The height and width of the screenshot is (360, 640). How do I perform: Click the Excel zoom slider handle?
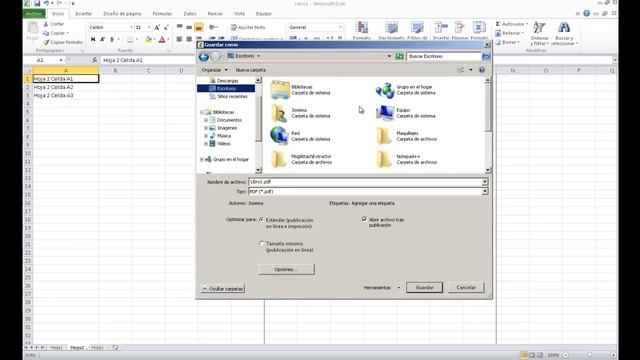pos(589,355)
